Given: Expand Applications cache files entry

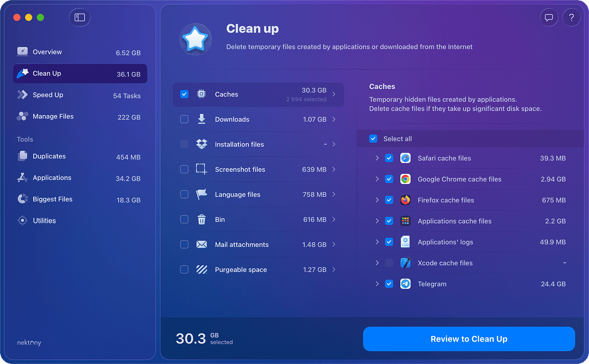Looking at the screenshot, I should pyautogui.click(x=377, y=221).
